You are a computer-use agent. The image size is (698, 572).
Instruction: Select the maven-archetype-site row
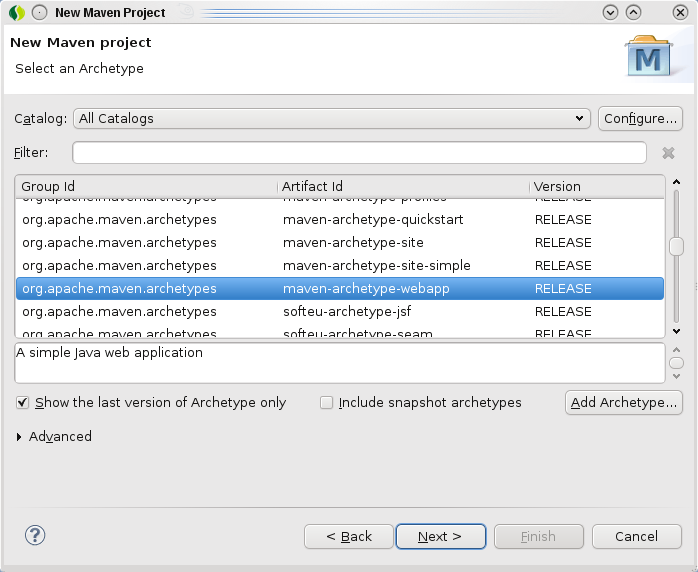[x=340, y=243]
